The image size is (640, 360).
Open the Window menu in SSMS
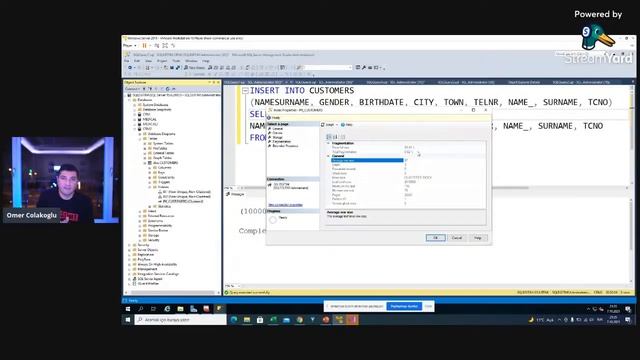(191, 61)
